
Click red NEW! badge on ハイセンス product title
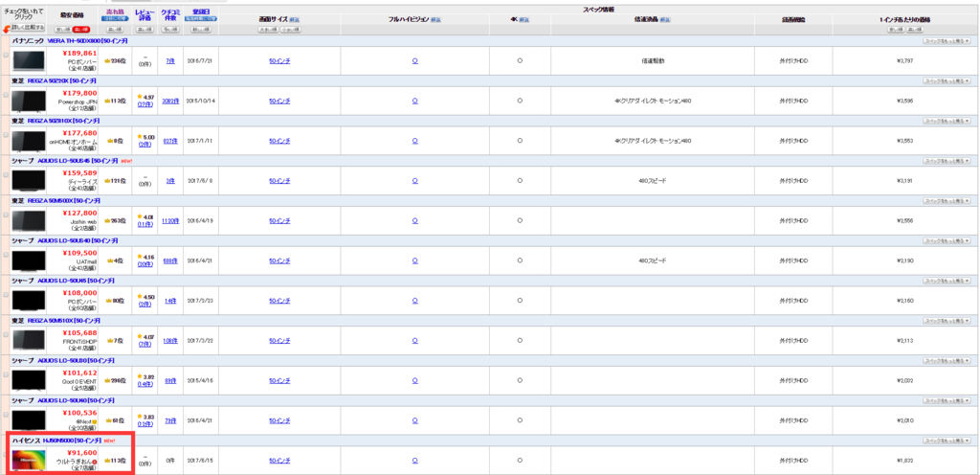coord(109,441)
